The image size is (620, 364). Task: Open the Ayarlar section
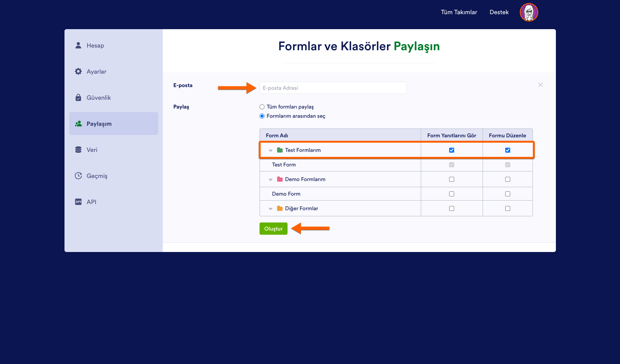[114, 71]
